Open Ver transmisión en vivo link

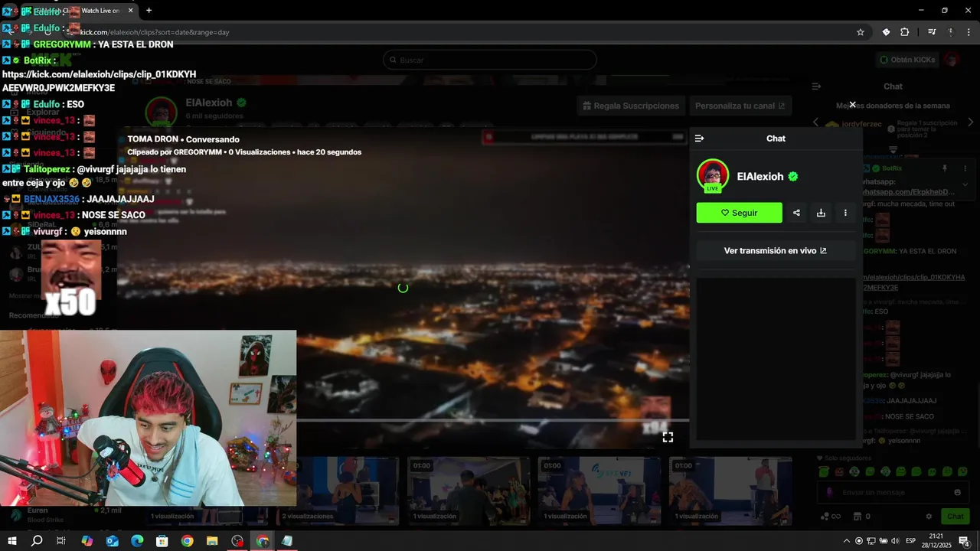point(776,251)
